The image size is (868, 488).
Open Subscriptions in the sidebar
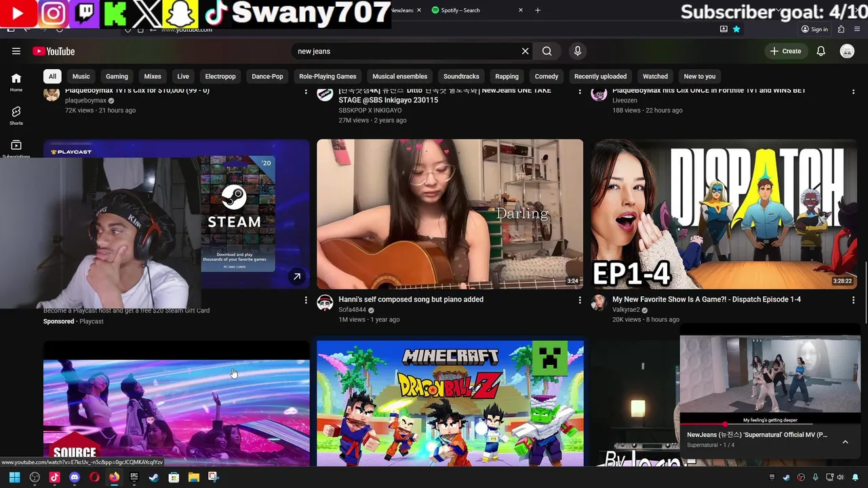[16, 149]
